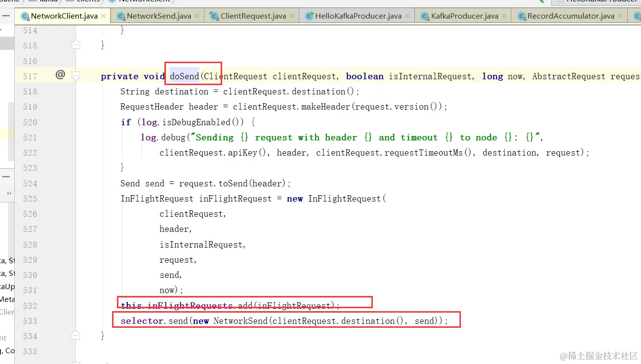Screen dimensions: 641x364
Task: Click line number 528 in the gutter
Action: [30, 245]
